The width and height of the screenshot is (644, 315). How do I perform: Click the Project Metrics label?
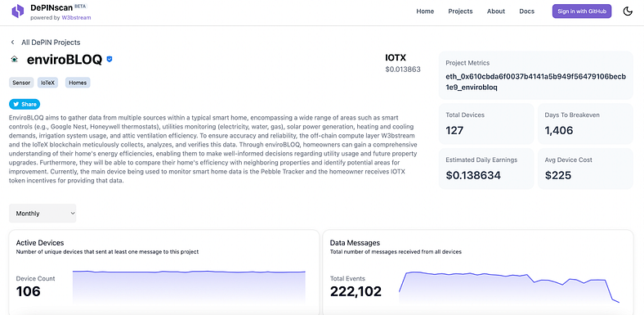click(x=467, y=63)
